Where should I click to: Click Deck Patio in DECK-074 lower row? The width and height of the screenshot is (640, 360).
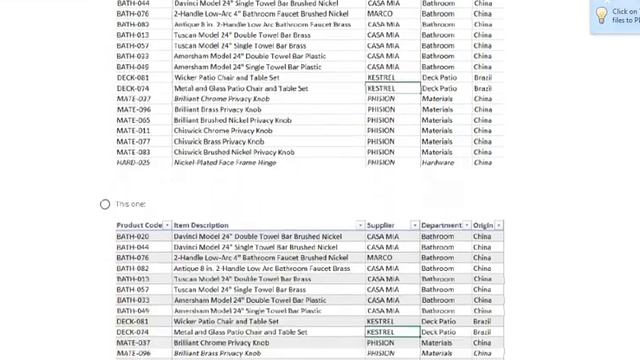439,332
